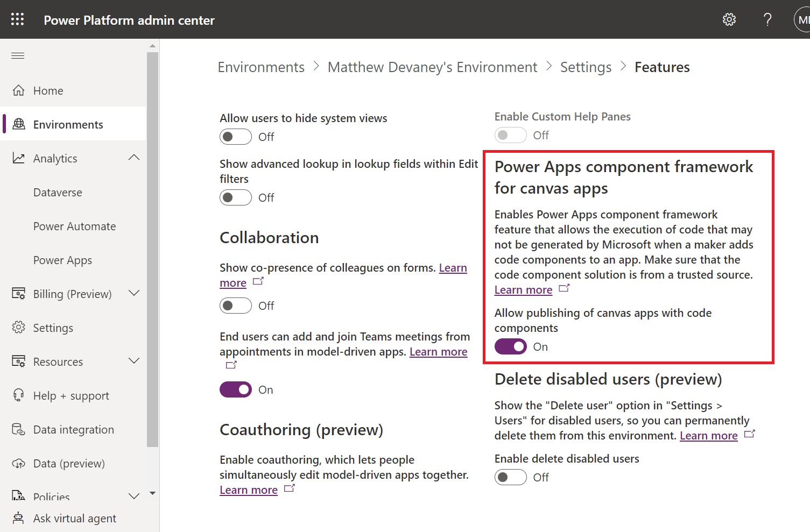Open Power Automate analytics in the sidebar
This screenshot has width=810, height=532.
click(x=74, y=226)
